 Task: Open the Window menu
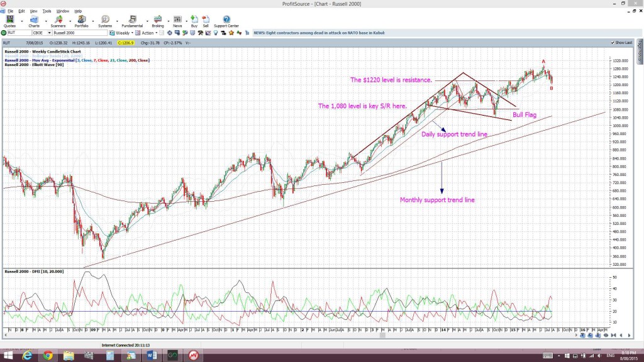[62, 11]
